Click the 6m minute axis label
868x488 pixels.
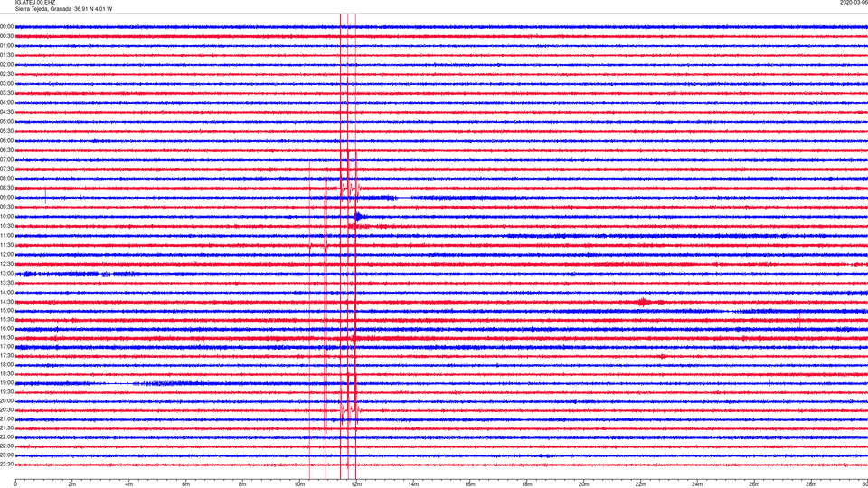pyautogui.click(x=186, y=484)
